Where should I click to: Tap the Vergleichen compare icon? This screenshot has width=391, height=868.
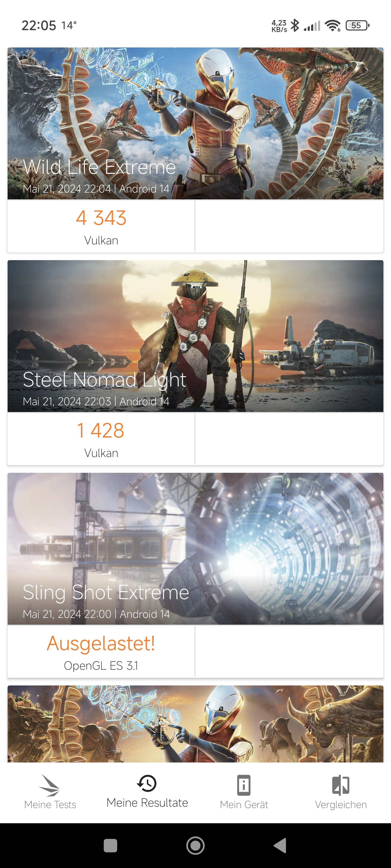tap(341, 785)
